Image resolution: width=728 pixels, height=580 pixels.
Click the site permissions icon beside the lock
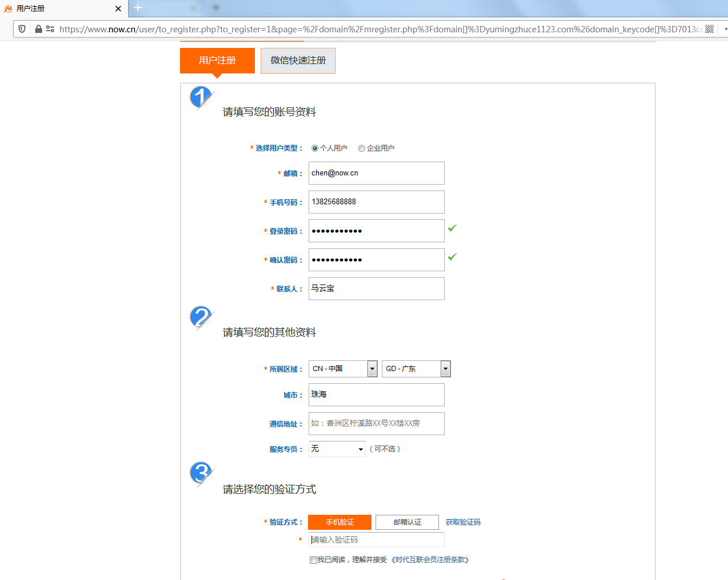pos(48,28)
